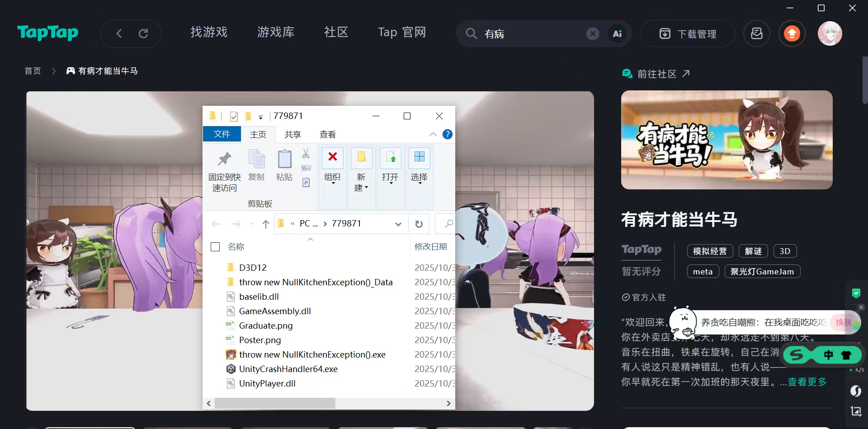The height and width of the screenshot is (429, 868).
Task: Open the 组织 dropdown in the ribbon
Action: tap(333, 177)
